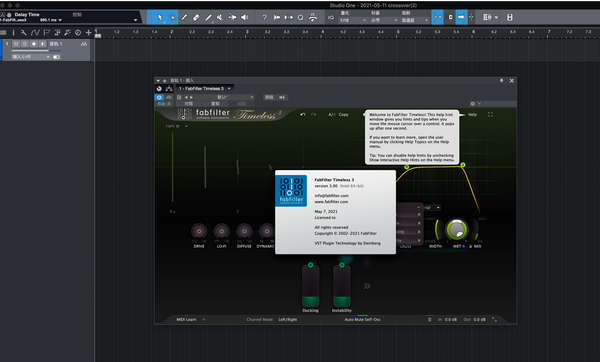The image size is (600, 362).
Task: Click Auto Mute Self-Osc option
Action: click(x=363, y=320)
